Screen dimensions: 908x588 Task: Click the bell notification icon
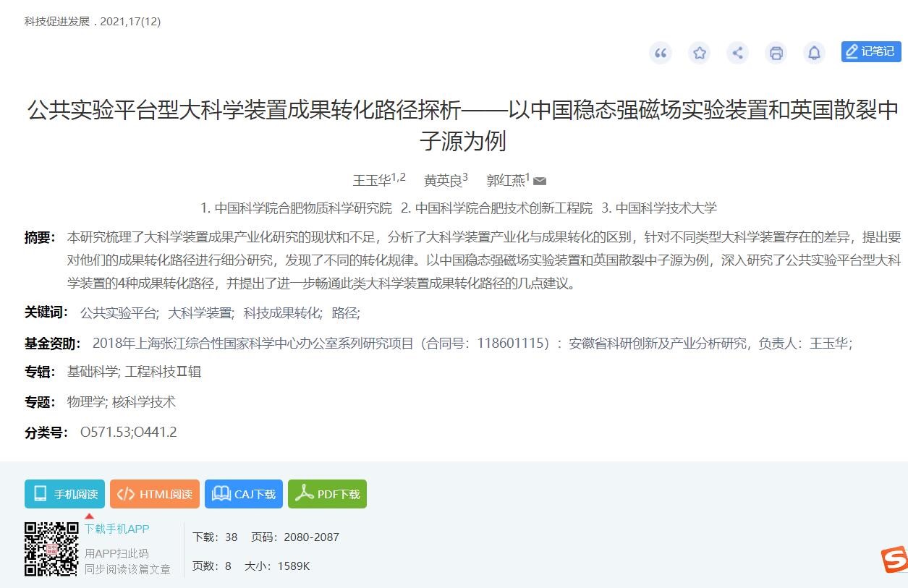point(814,52)
